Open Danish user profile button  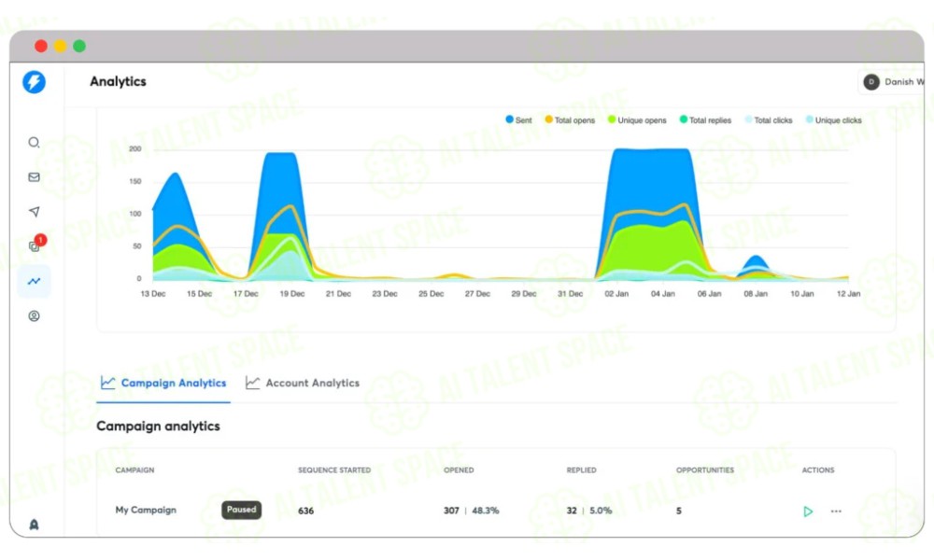(892, 82)
